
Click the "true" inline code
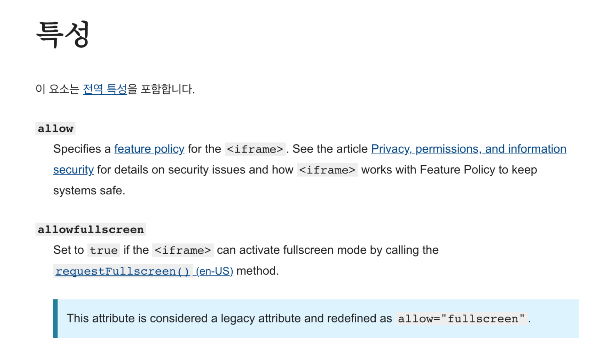click(104, 250)
